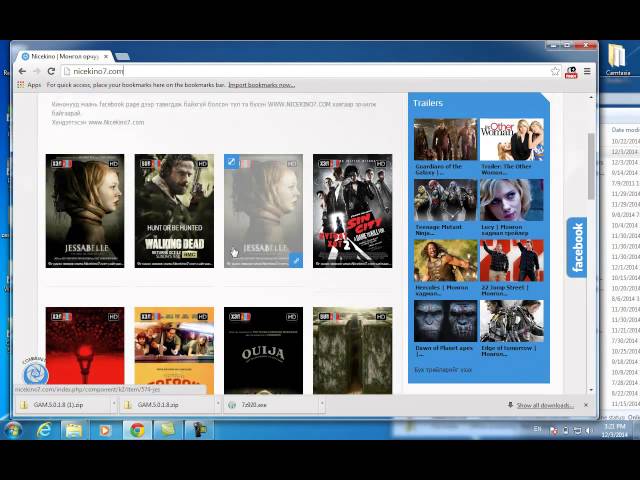Click EN language indicator in tray
Viewport: 640px width, 480px height.
538,429
